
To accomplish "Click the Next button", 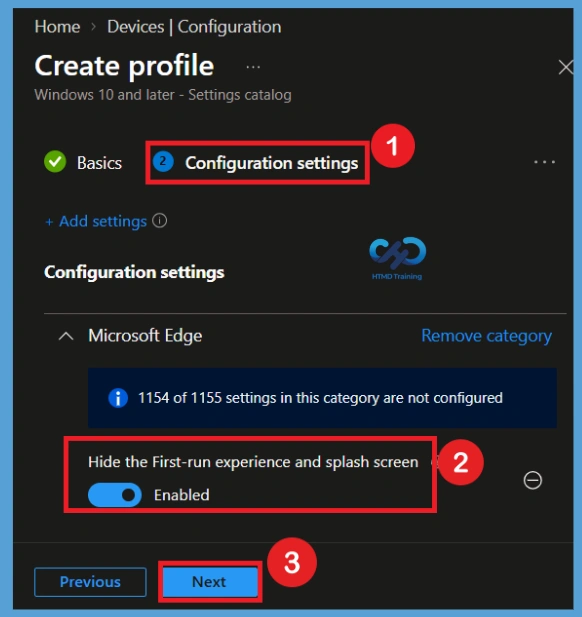I will 210,582.
